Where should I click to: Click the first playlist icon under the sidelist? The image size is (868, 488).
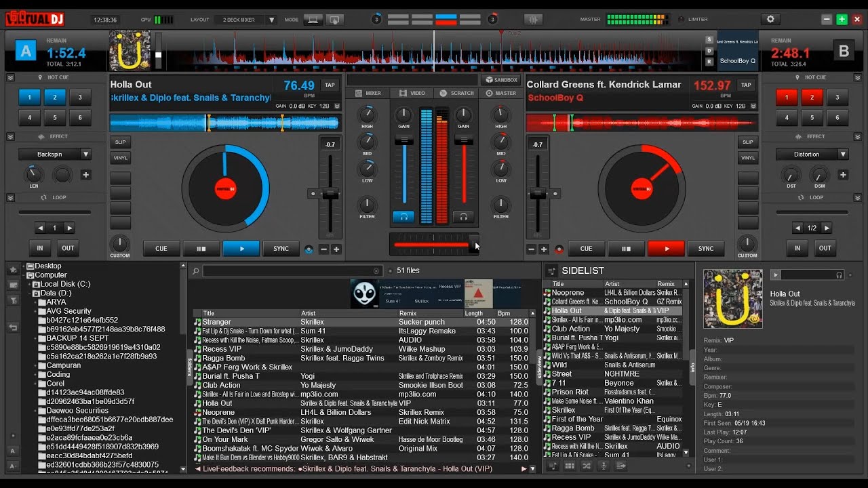553,466
